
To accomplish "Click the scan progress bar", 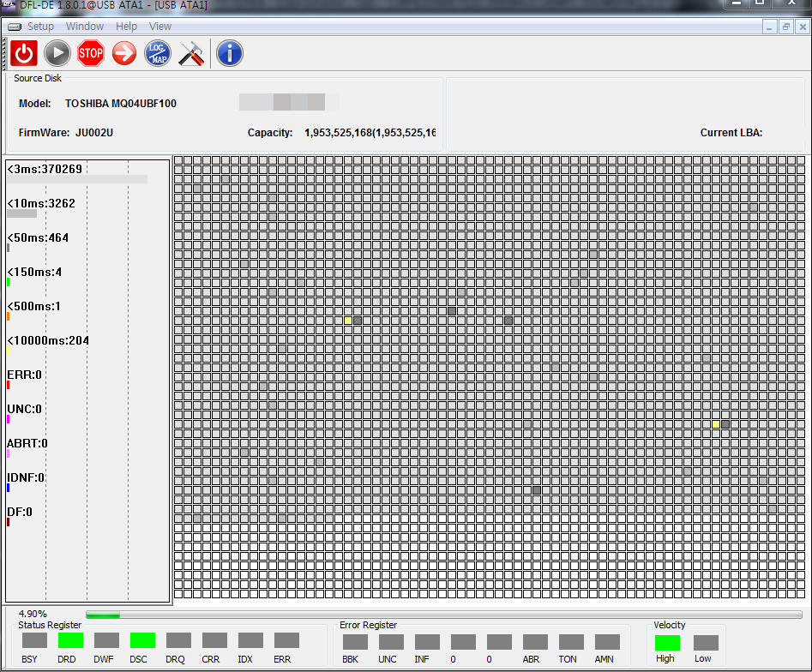I will [444, 615].
